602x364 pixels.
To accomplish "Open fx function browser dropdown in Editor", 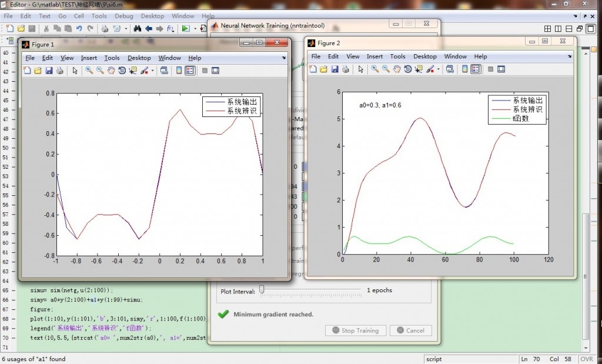I will point(170,28).
